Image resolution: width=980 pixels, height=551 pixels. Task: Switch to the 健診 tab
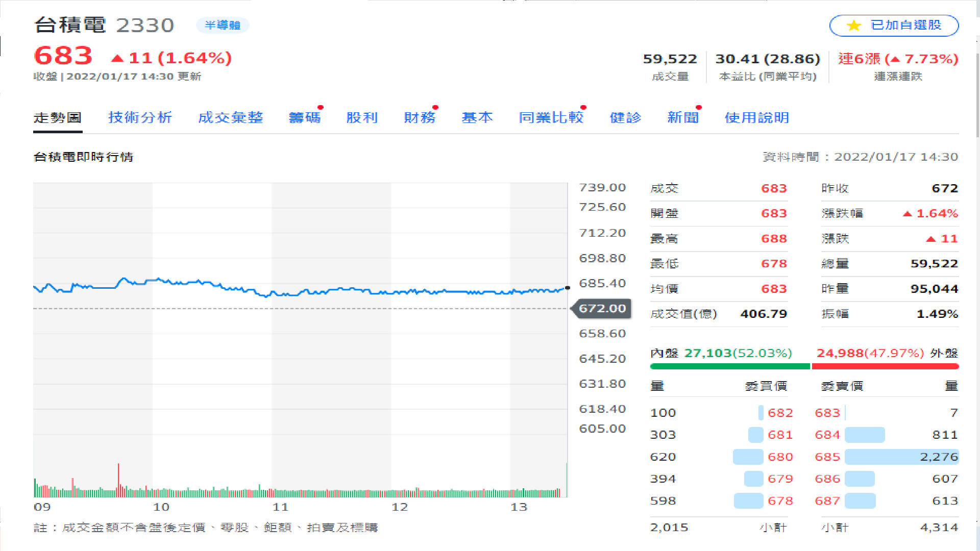click(x=625, y=117)
